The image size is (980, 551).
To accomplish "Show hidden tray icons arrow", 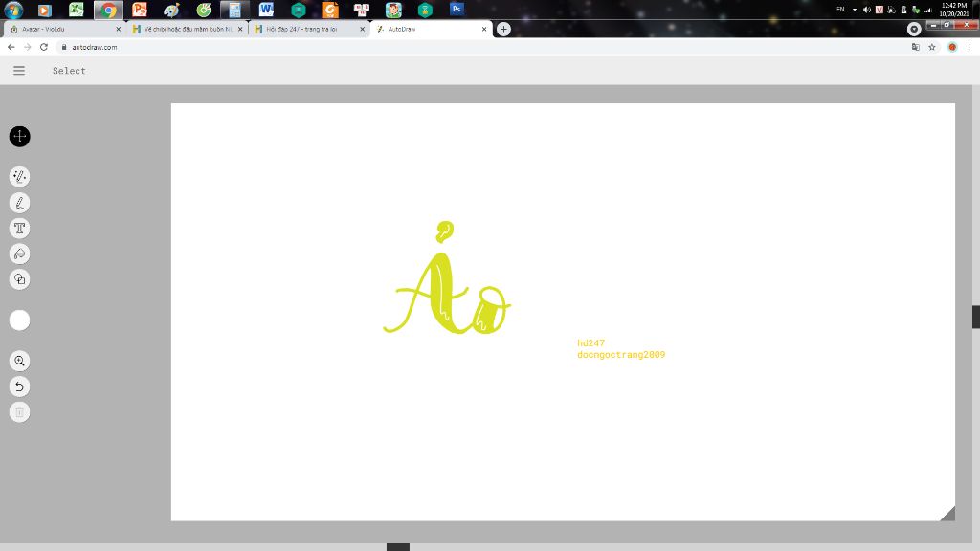I will click(x=855, y=10).
